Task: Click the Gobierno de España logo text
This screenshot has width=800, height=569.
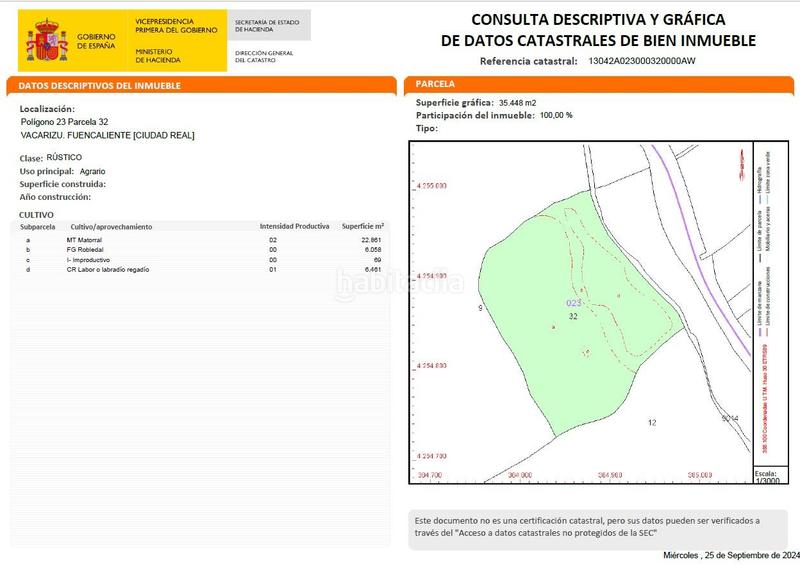Action: tap(96, 40)
